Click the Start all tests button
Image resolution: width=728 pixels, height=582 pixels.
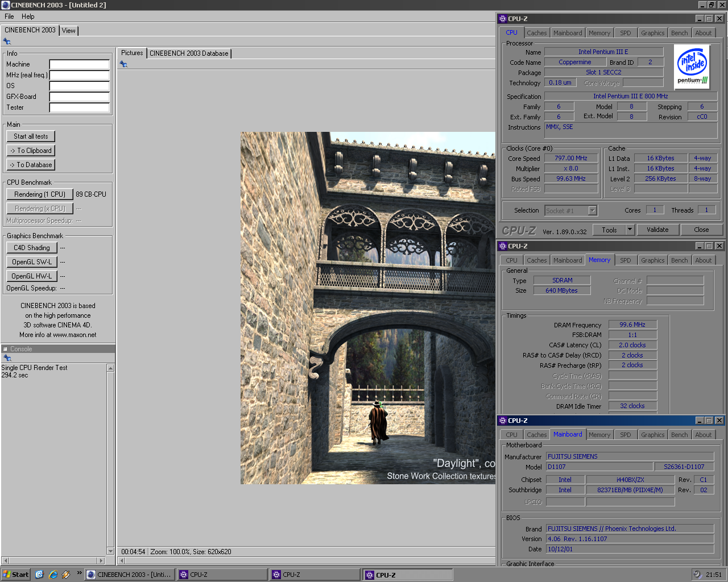pos(31,136)
